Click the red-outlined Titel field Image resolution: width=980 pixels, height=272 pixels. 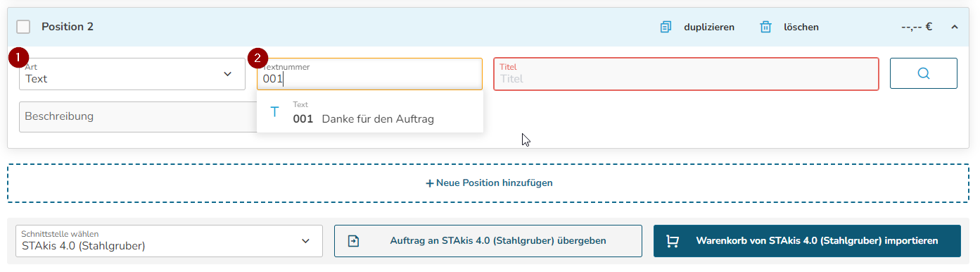[686, 74]
